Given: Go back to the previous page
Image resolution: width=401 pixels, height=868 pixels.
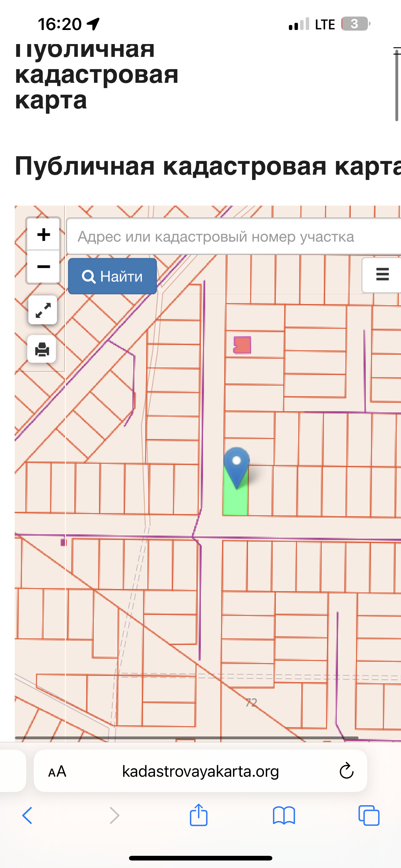Looking at the screenshot, I should click(x=27, y=816).
